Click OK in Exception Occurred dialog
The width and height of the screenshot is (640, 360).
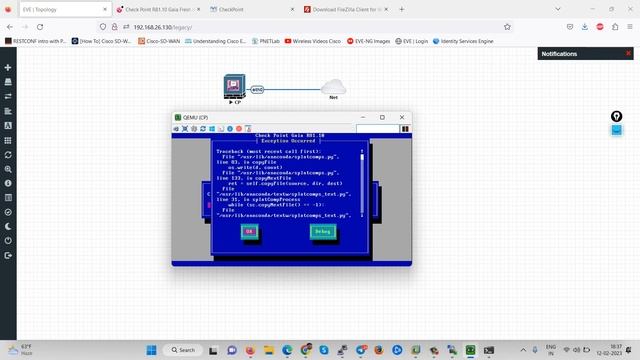(249, 231)
